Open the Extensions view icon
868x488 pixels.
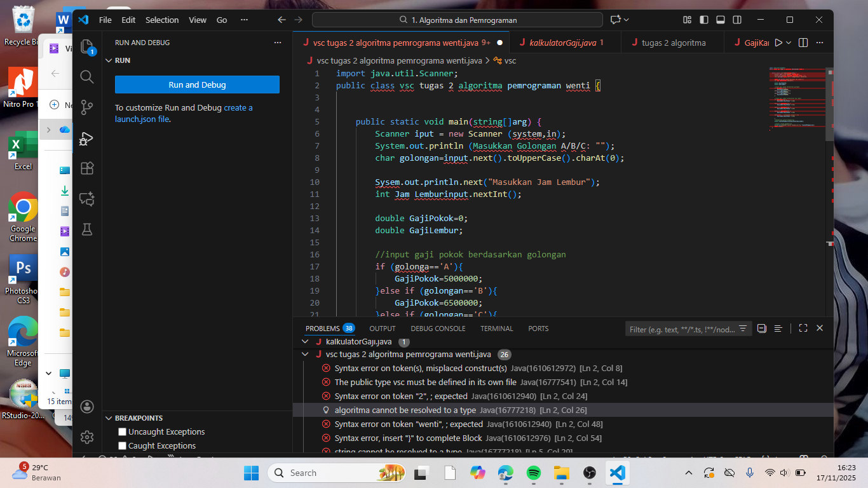[x=87, y=168]
